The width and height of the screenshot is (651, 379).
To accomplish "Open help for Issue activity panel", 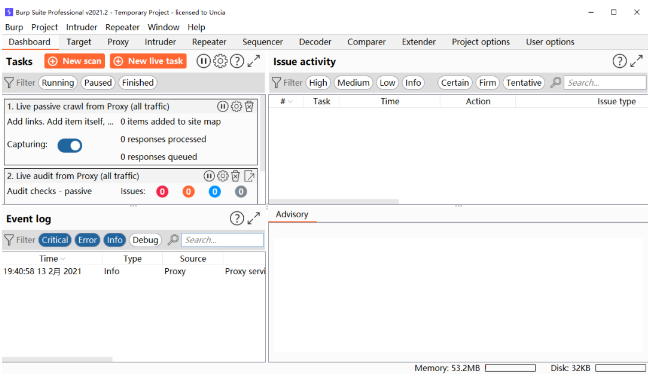I will pos(619,61).
